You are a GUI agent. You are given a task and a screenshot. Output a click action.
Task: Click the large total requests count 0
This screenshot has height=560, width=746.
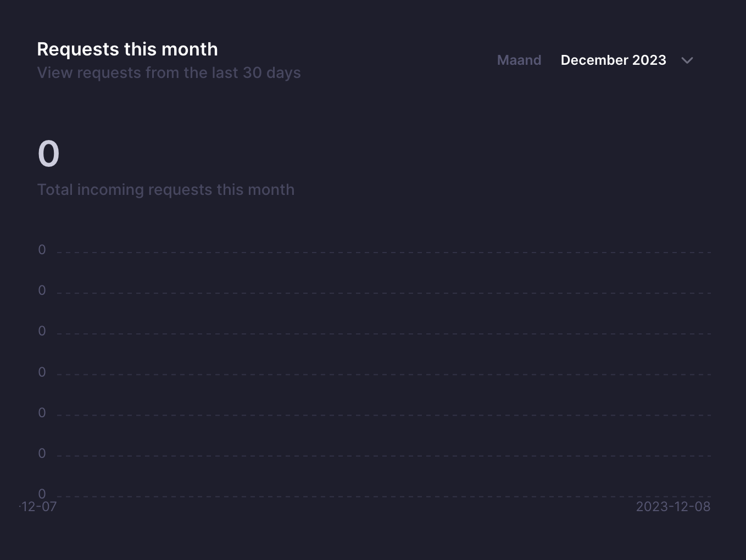[x=48, y=154]
